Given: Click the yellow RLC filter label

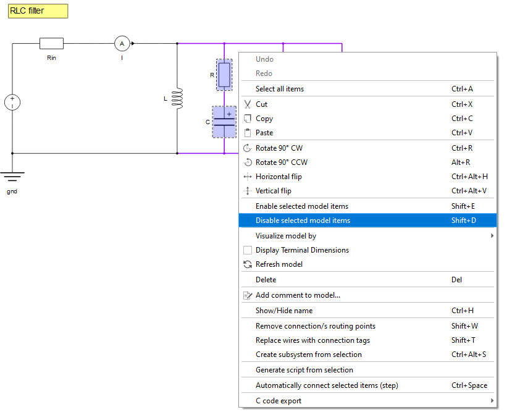Looking at the screenshot, I should (x=38, y=11).
